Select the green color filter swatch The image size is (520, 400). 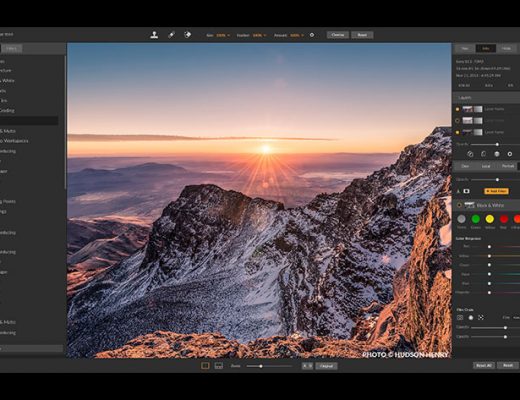(476, 219)
